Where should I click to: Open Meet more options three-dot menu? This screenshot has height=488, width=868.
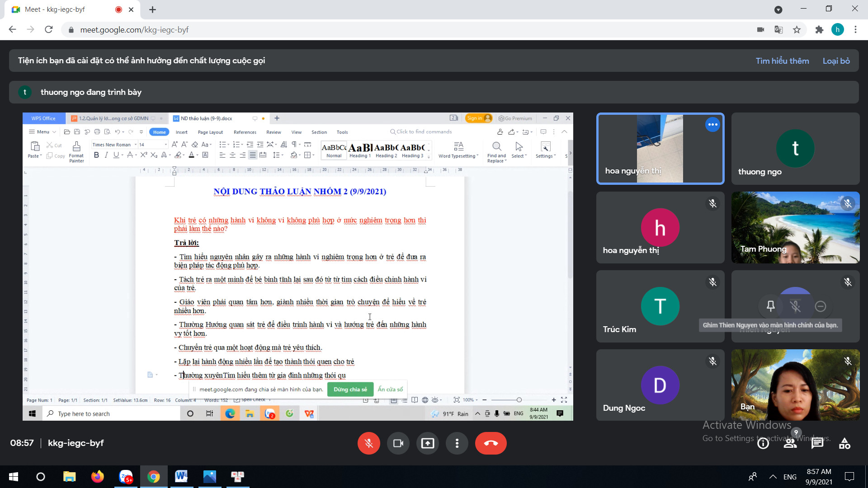(457, 443)
